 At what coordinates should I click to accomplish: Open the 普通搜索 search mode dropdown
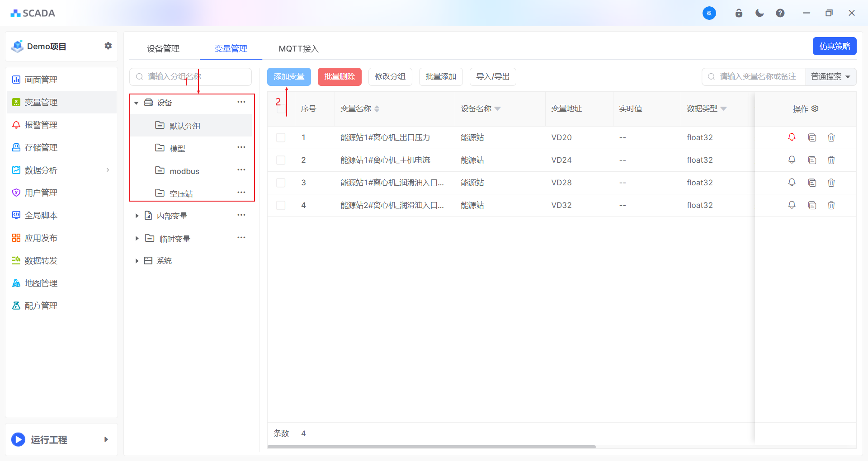[x=830, y=77]
